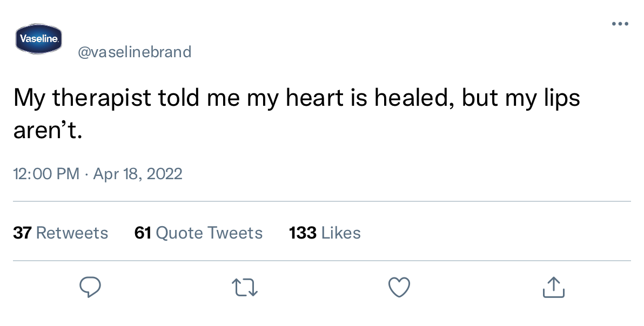Click the "37" retweet count number
This screenshot has width=644, height=326.
(22, 233)
